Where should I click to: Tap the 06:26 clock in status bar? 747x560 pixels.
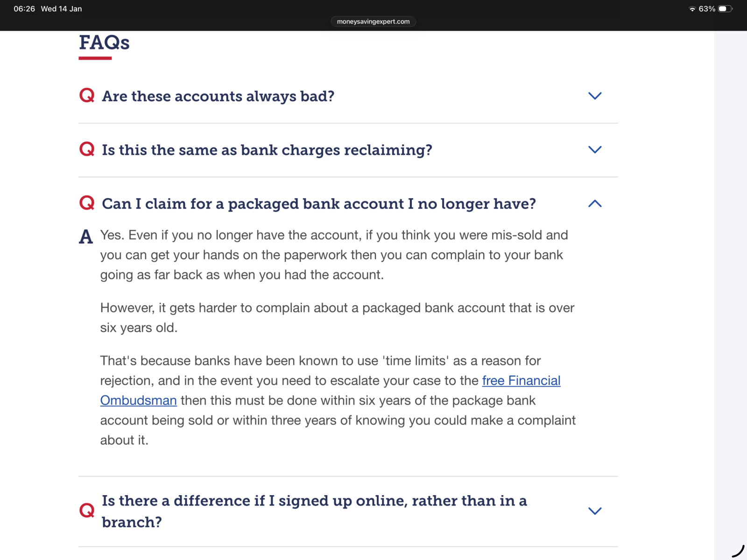click(x=24, y=9)
